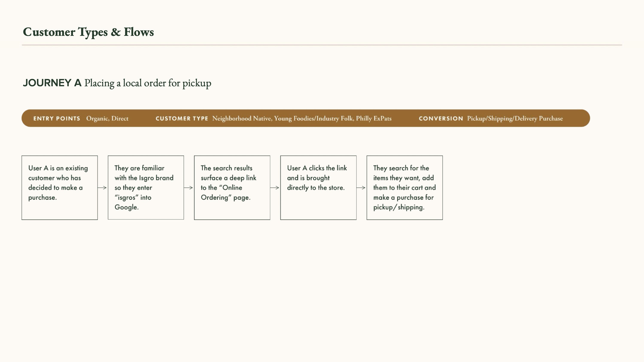The image size is (644, 362).
Task: Click the 'Philly ExPats' text
Action: pyautogui.click(x=374, y=118)
